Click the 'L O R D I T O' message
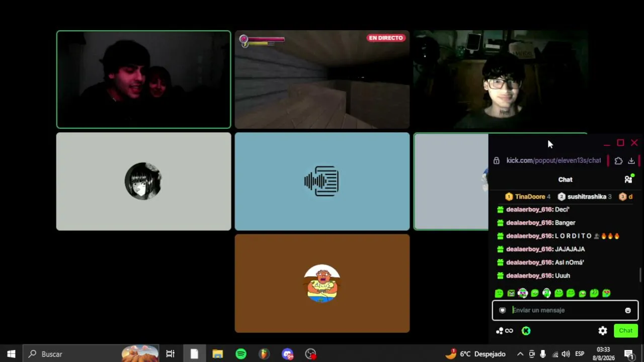Screen dimensions: 644x362 pyautogui.click(x=573, y=236)
